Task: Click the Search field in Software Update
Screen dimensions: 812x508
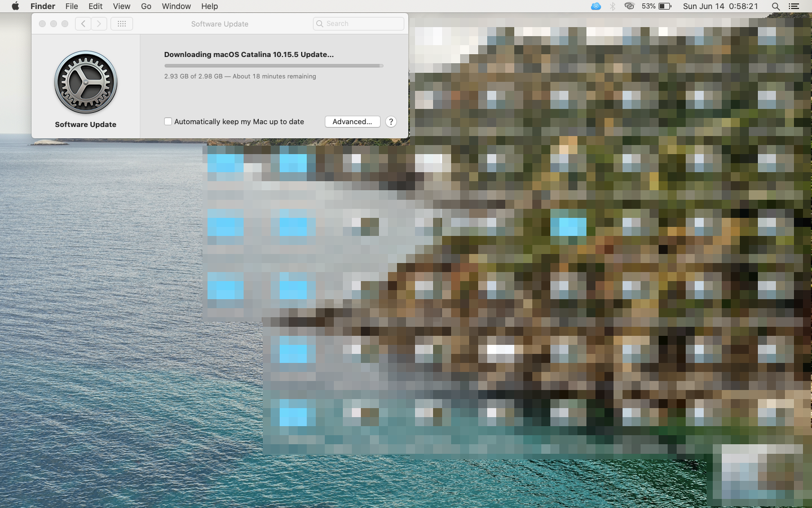Action: coord(359,24)
